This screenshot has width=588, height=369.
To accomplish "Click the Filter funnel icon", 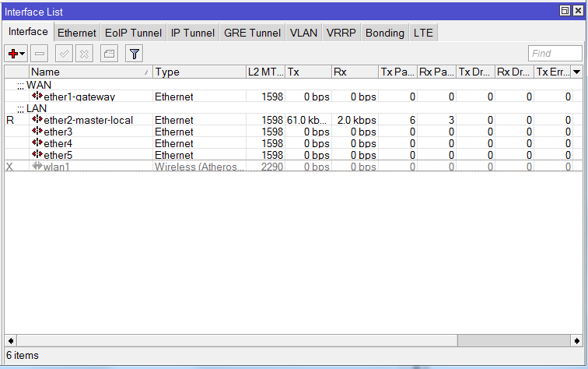I will pos(134,54).
